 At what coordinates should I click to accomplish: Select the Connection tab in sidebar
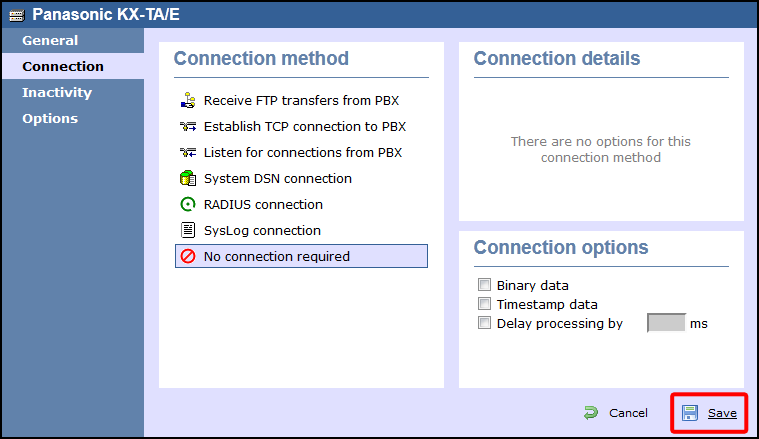click(x=63, y=67)
